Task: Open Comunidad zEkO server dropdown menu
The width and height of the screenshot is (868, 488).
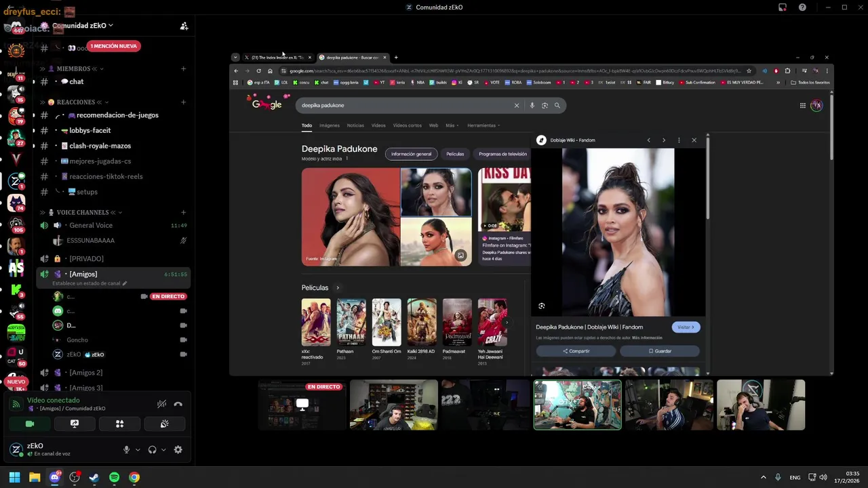Action: 82,26
